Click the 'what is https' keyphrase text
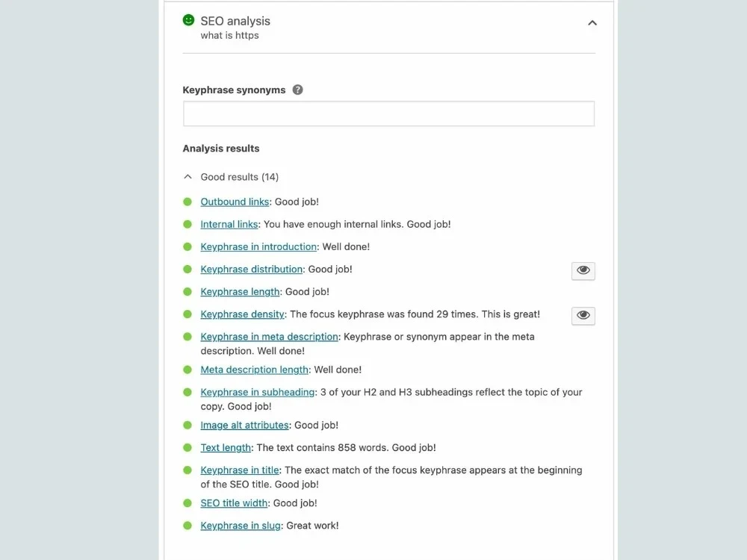Image resolution: width=747 pixels, height=560 pixels. click(229, 35)
